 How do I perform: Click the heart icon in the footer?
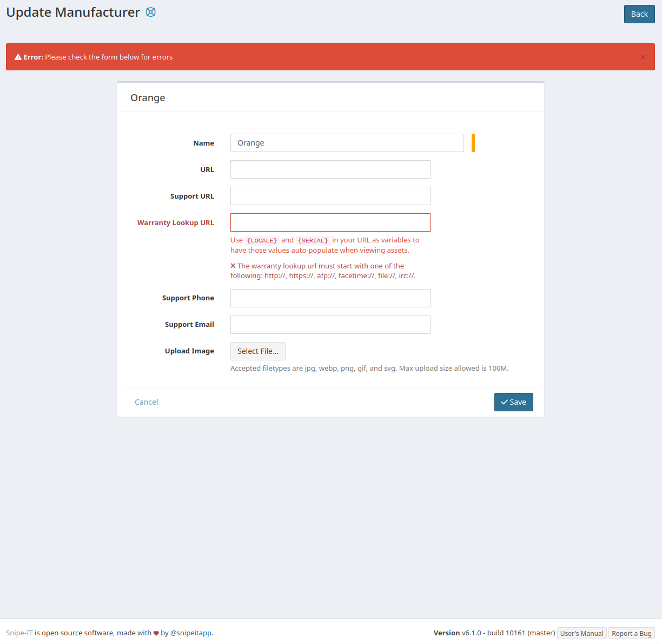pyautogui.click(x=156, y=633)
